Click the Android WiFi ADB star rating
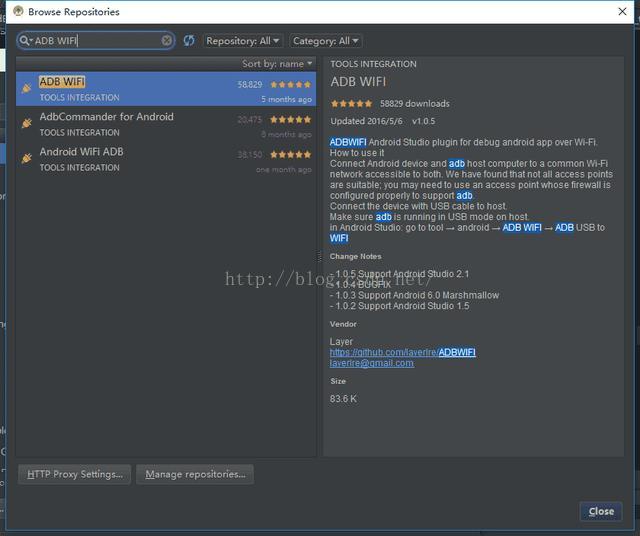The width and height of the screenshot is (640, 536). tap(290, 155)
